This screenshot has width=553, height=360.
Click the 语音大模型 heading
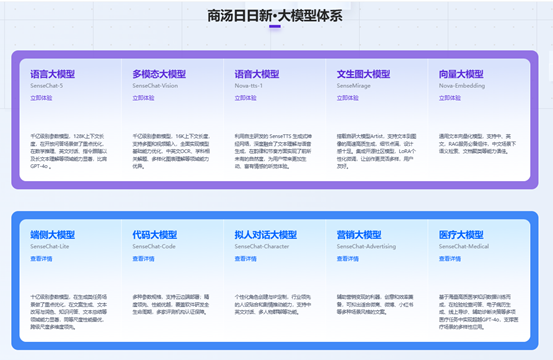pos(257,74)
